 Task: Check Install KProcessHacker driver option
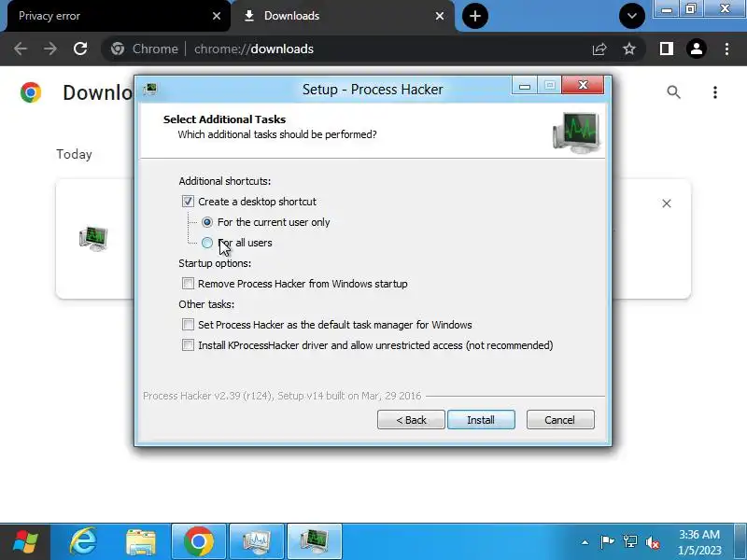click(x=188, y=345)
